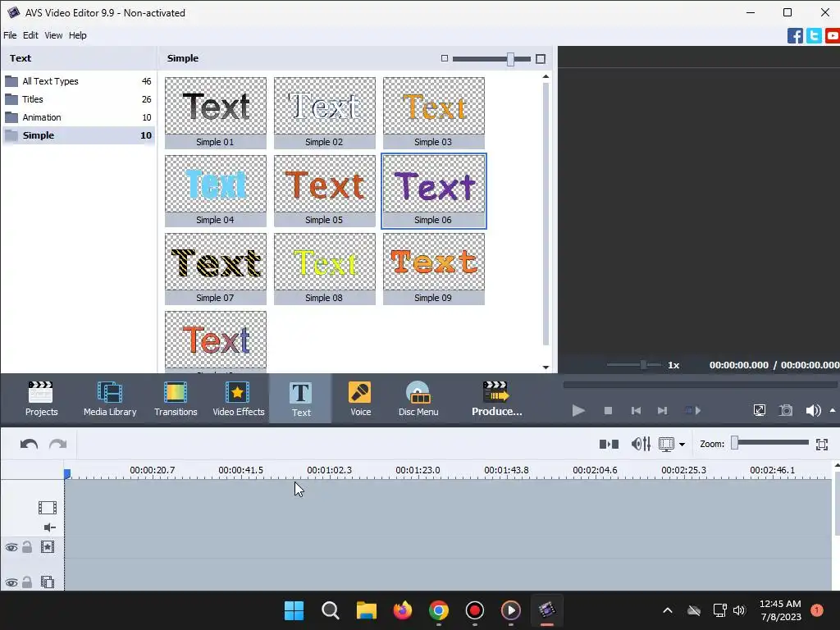
Task: Open the Facebook link icon
Action: click(795, 36)
